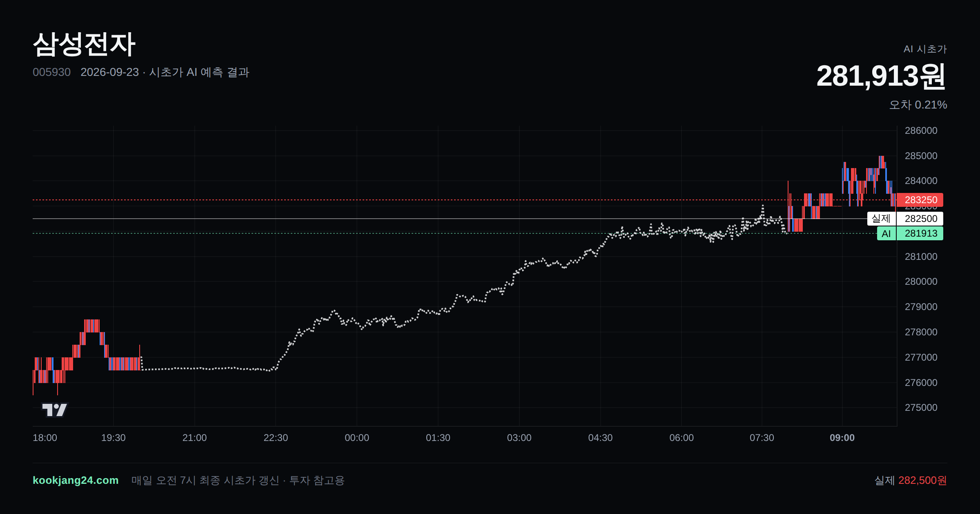Viewport: 980px width, 514px height.
Task: Click the 실제 tag beside the price axis
Action: [881, 219]
